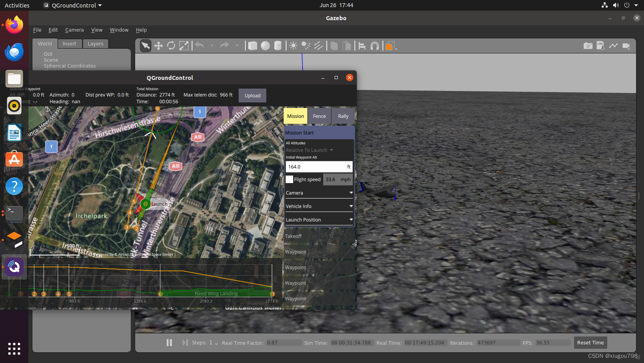Click the undo arrow in Gazebo toolbar
The height and width of the screenshot is (363, 644).
[x=200, y=46]
